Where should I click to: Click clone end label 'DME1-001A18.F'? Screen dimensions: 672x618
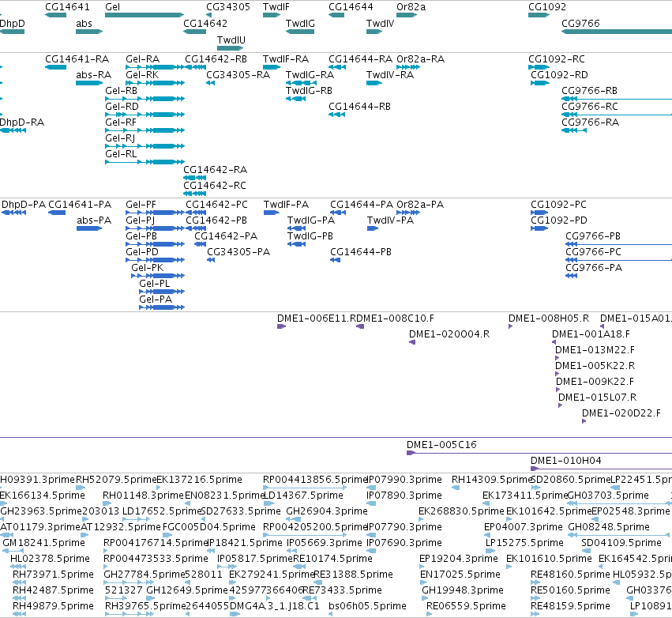click(x=591, y=334)
